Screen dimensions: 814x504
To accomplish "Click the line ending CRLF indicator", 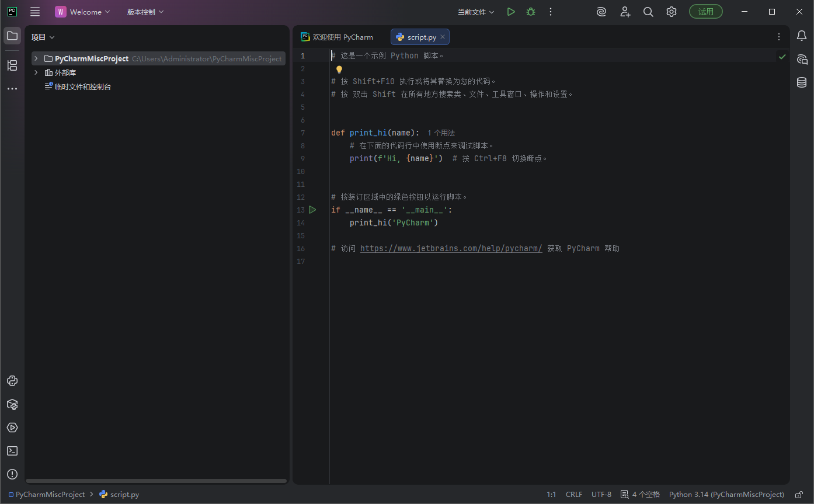I will [574, 494].
